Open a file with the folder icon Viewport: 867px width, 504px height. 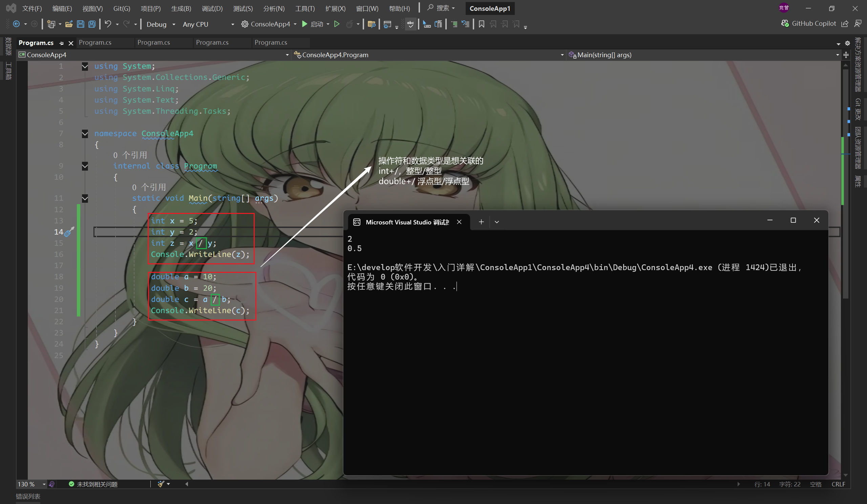coord(69,24)
